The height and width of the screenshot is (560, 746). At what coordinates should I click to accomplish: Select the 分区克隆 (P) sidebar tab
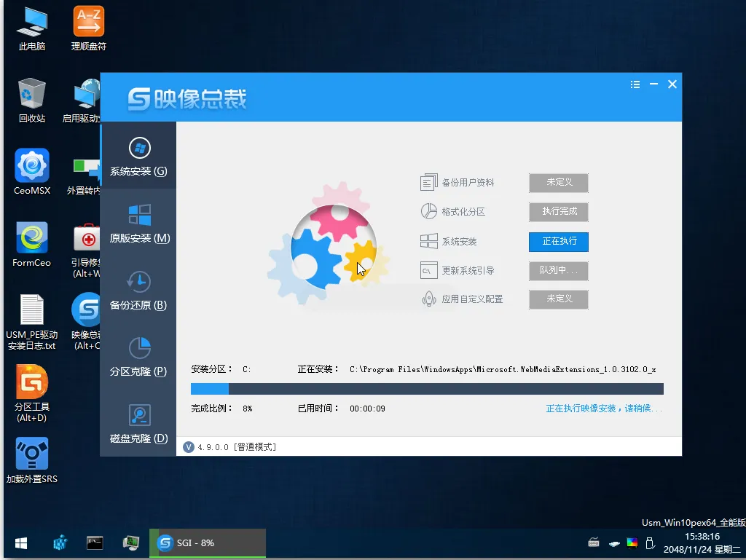[138, 356]
